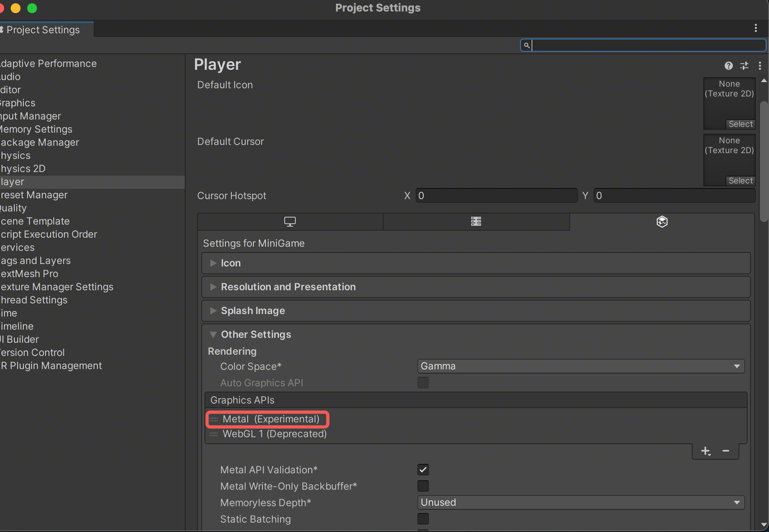Disable the Metal API Validation checkbox
This screenshot has height=532, width=769.
423,470
